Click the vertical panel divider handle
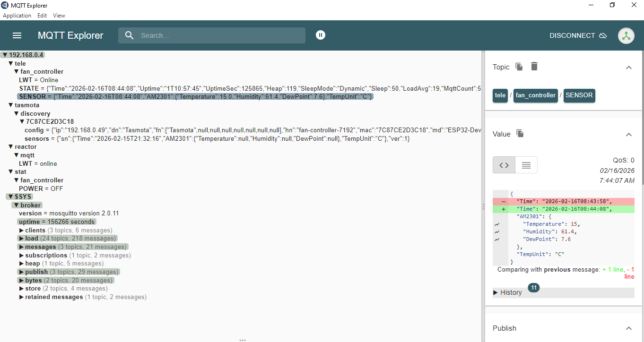This screenshot has width=644, height=342. tap(483, 206)
